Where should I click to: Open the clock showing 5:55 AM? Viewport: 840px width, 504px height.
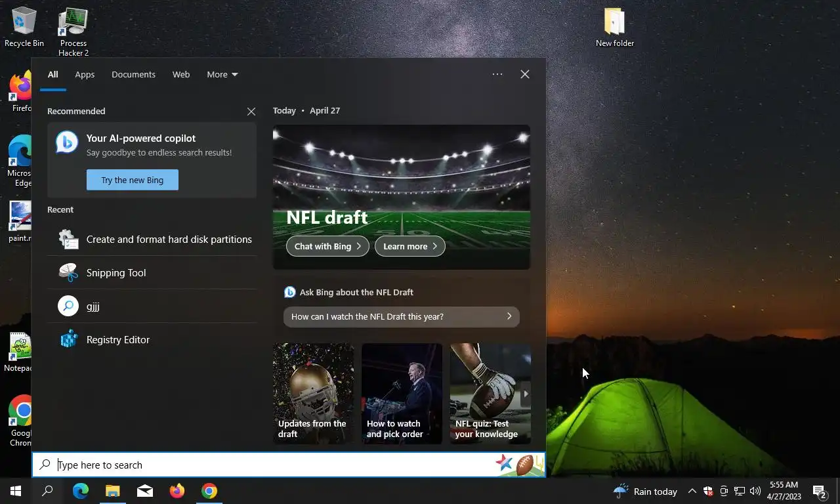pyautogui.click(x=784, y=491)
